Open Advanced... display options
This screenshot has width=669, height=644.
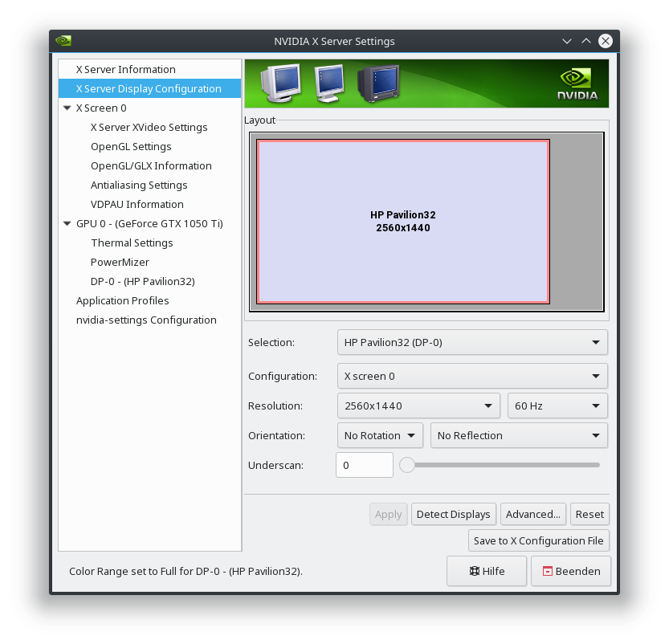(x=533, y=515)
